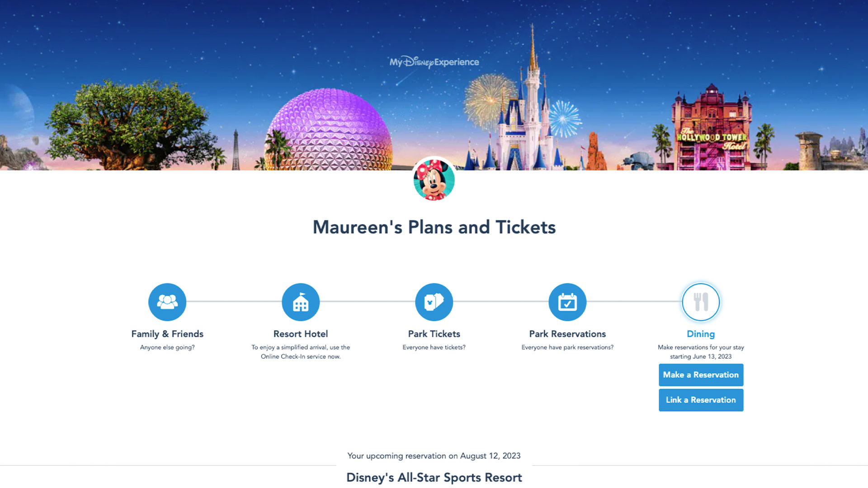Select the Everyone have tickets? text
The height and width of the screenshot is (488, 868).
(434, 347)
